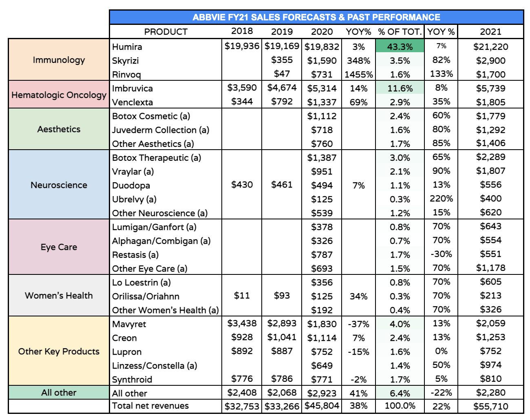Click the Restasis (a) row label
Viewport: 530px width, 420px height.
[135, 255]
